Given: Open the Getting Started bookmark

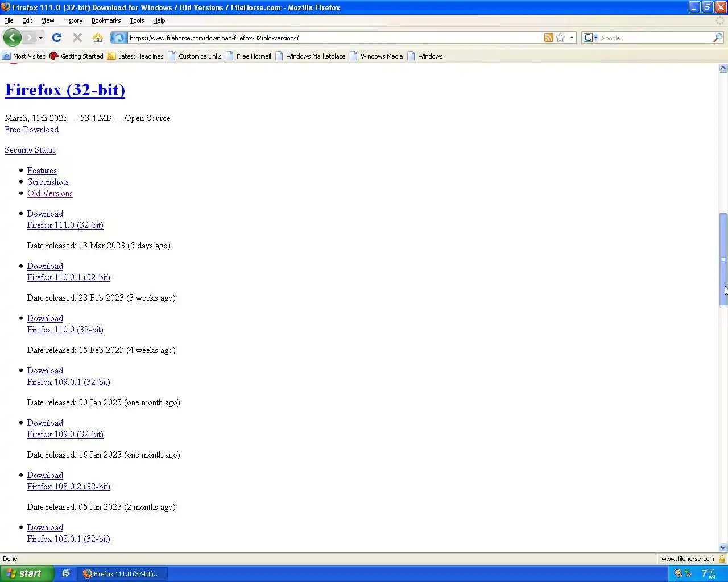Looking at the screenshot, I should point(77,56).
